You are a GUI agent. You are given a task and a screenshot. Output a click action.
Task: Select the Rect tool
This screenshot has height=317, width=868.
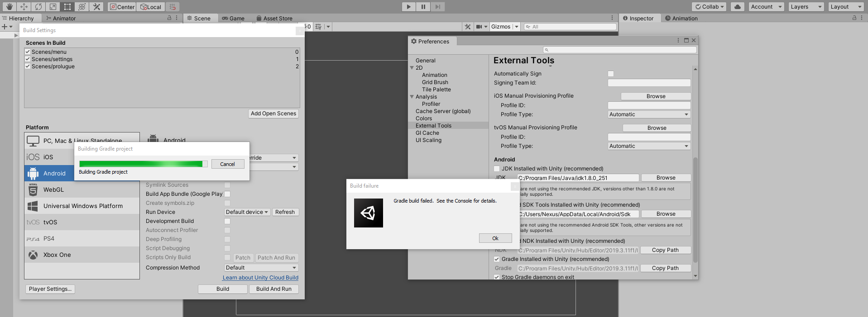coord(67,7)
